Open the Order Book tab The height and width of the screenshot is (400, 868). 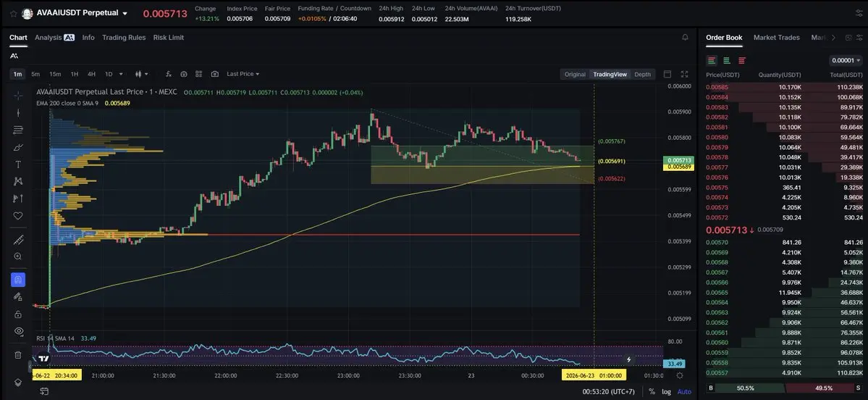tap(724, 37)
